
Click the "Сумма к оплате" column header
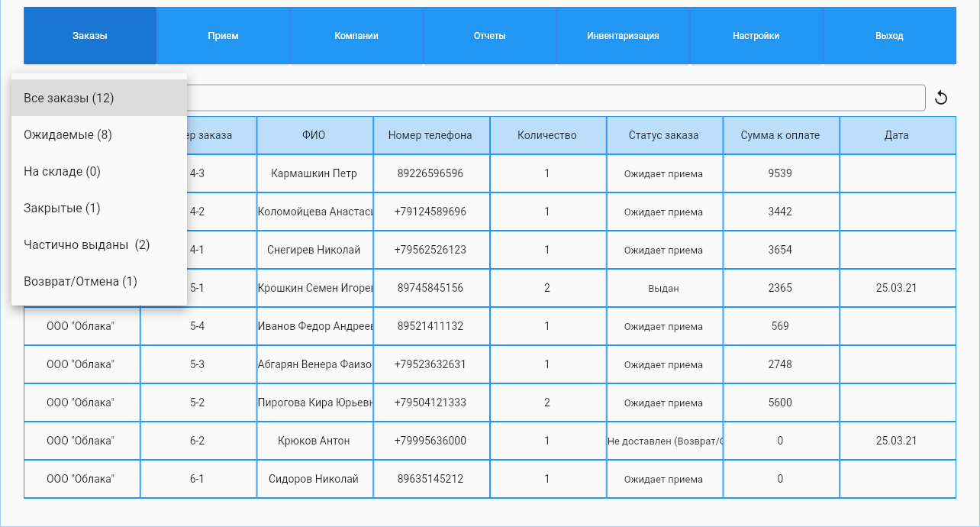point(781,135)
